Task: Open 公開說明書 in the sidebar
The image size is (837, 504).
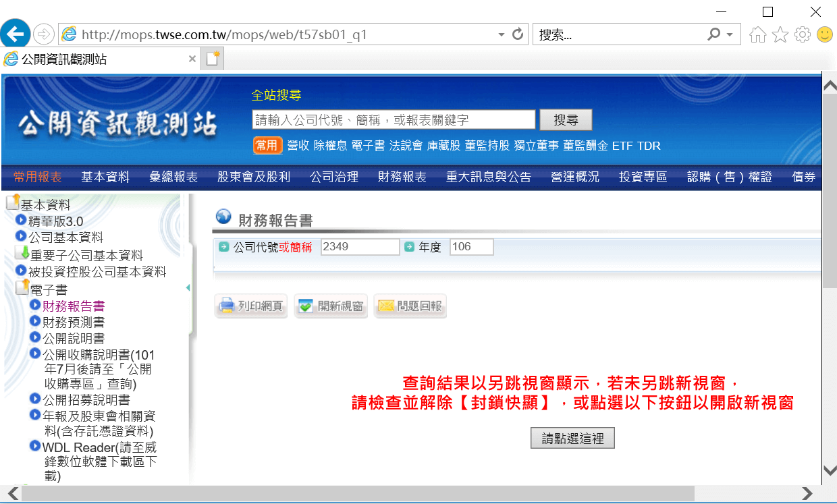Action: 74,339
